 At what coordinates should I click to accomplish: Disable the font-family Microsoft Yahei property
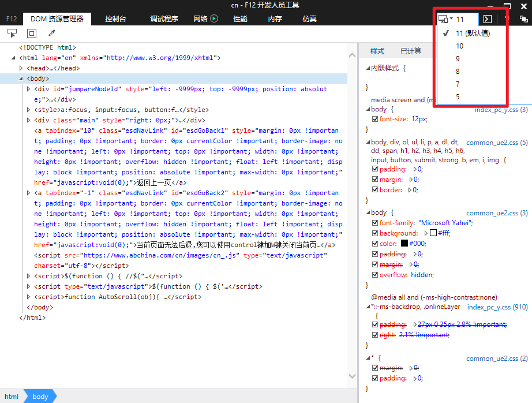(375, 223)
